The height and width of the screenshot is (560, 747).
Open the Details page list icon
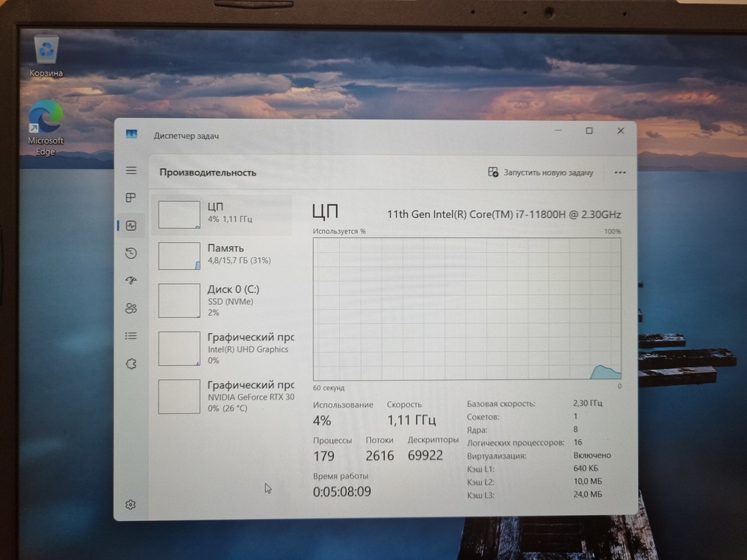coord(131,336)
